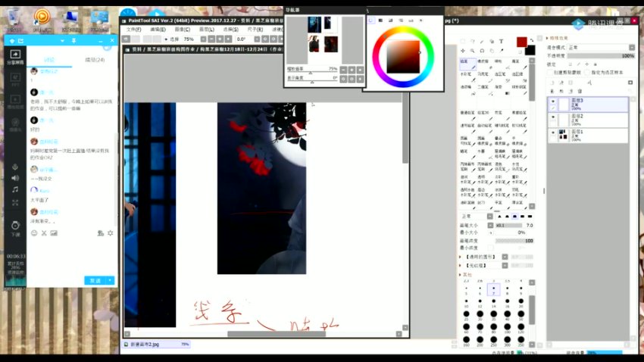Open the brush blending mode 正常 dropdown

490,217
